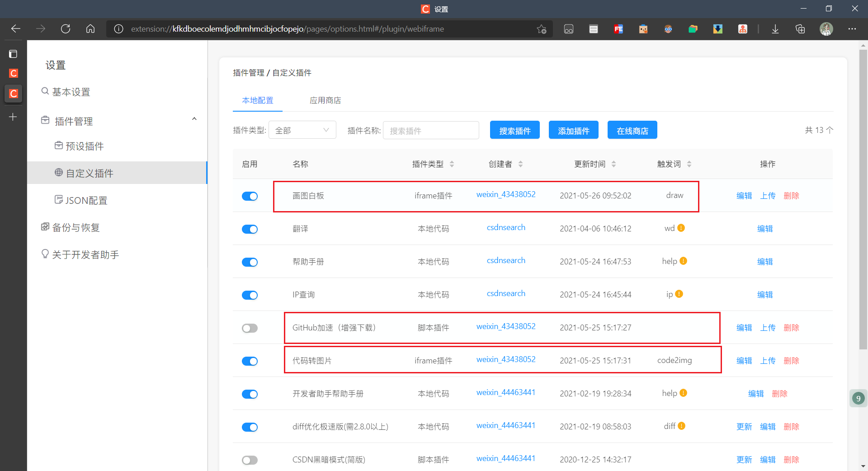
Task: Click the warning icon next to trigger word wd
Action: click(x=681, y=228)
